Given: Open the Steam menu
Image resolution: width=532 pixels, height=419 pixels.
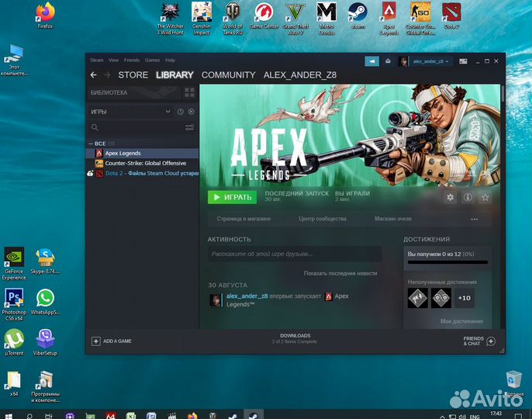Looking at the screenshot, I should (x=96, y=60).
